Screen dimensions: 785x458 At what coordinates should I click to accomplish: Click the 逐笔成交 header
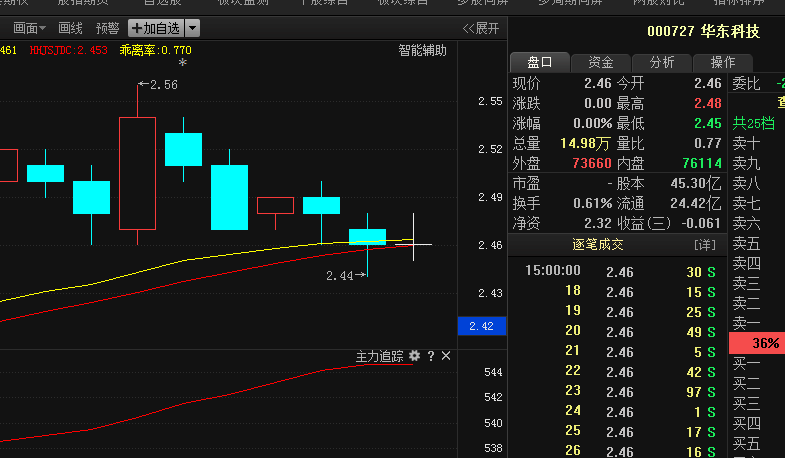coord(598,245)
